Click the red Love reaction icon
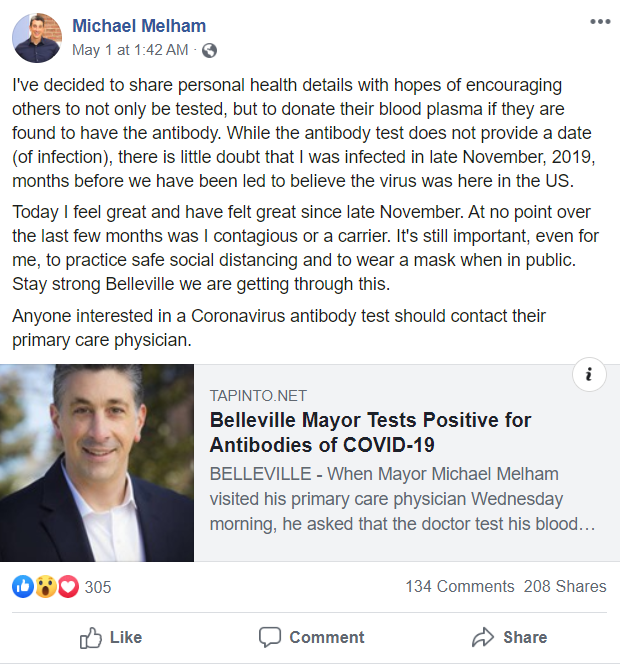The width and height of the screenshot is (620, 665). (x=68, y=587)
